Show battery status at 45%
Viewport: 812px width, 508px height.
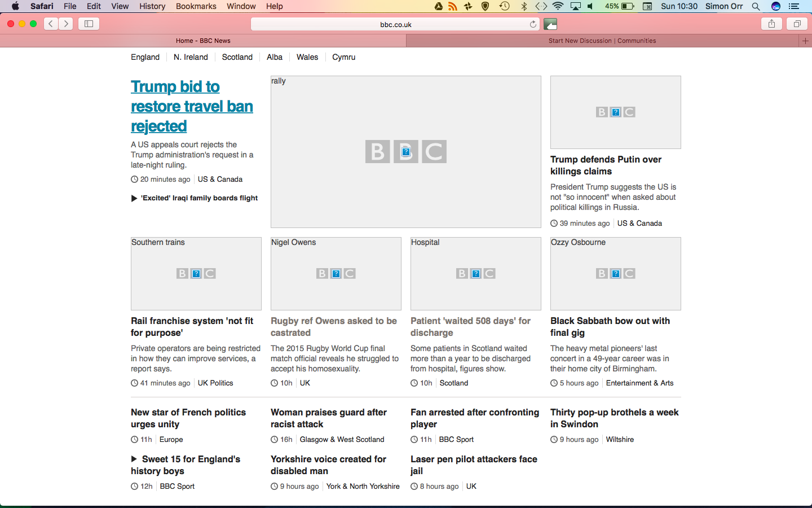coord(619,6)
